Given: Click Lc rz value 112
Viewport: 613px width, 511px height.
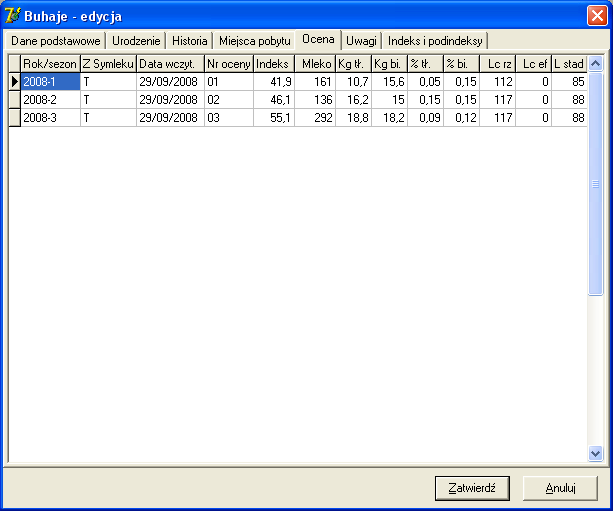Looking at the screenshot, I should click(497, 82).
